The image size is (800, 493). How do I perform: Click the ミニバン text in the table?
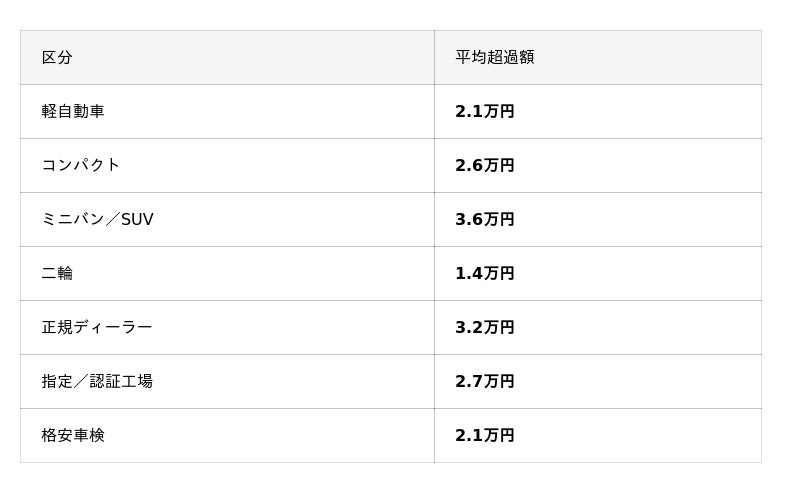[72, 220]
